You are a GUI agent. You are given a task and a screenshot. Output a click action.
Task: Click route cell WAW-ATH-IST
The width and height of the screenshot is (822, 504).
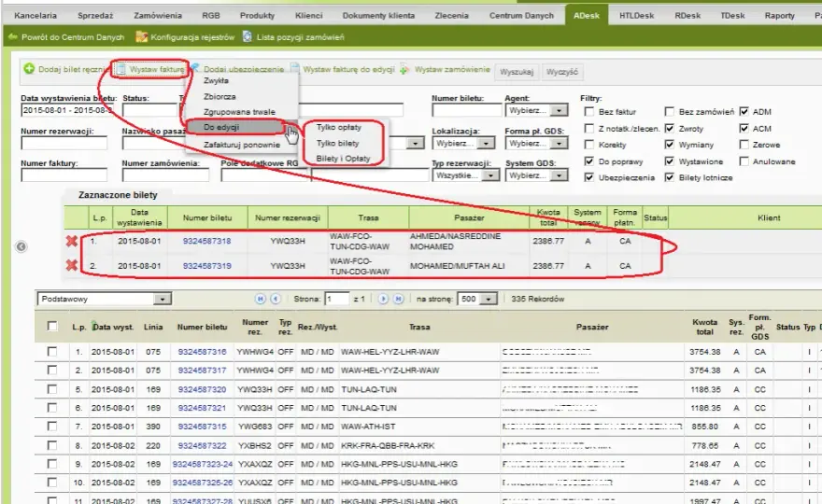[368, 427]
